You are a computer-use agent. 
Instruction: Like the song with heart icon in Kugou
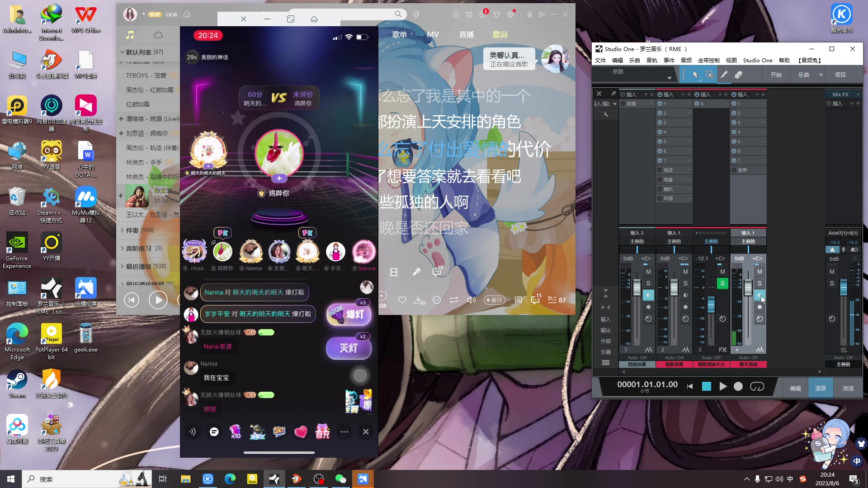coord(402,300)
